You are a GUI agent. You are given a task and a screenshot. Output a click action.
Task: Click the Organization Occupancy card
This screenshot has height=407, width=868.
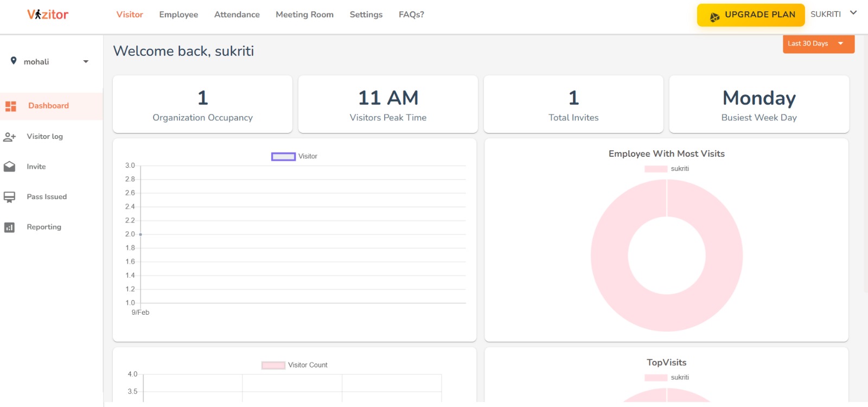(x=202, y=104)
